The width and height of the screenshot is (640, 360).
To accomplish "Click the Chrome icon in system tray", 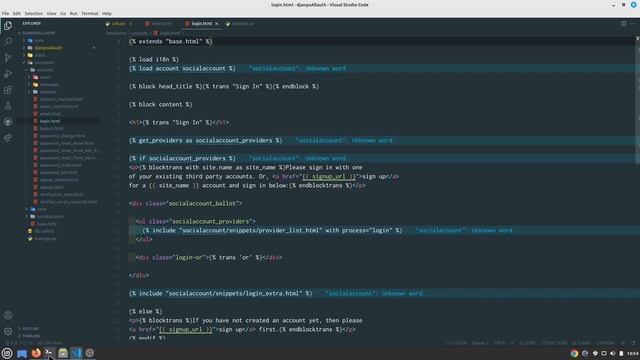I will 574,353.
